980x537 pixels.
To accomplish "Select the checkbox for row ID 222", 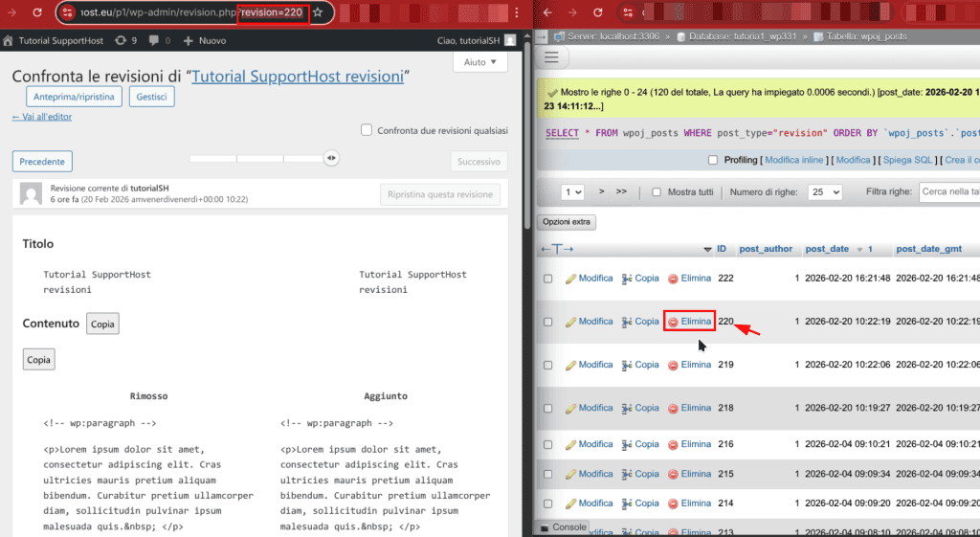I will tap(548, 279).
